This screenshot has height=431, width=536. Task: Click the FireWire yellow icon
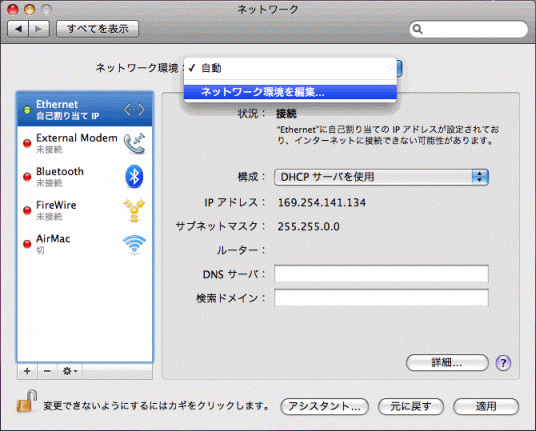(134, 210)
